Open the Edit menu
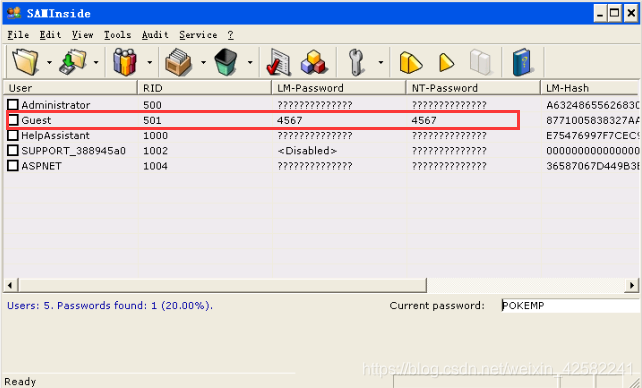Viewport: 642px width, 388px height. click(50, 35)
